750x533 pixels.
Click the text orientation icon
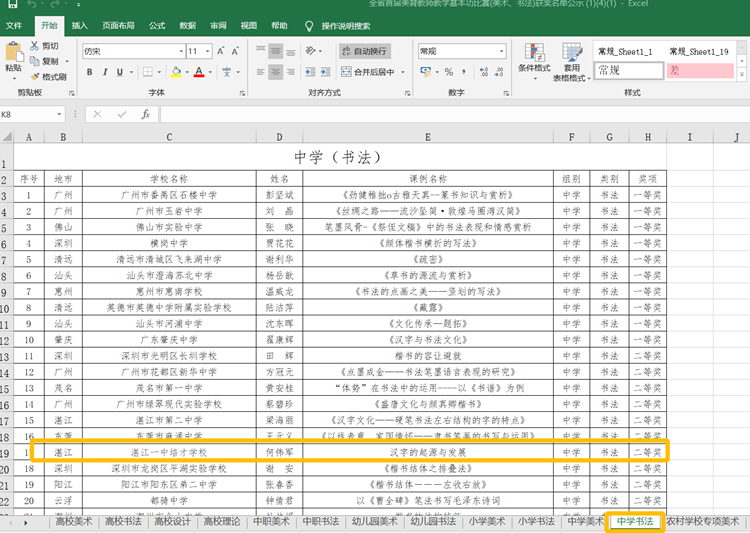pos(310,51)
